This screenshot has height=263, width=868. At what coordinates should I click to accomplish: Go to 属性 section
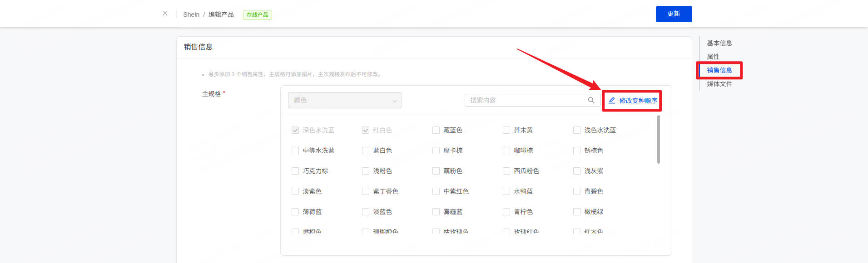tap(713, 57)
